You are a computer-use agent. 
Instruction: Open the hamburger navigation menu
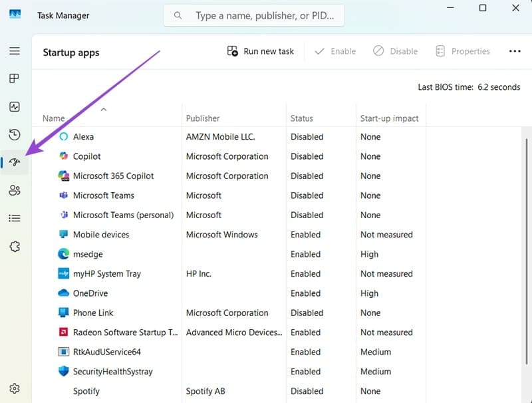(x=14, y=51)
